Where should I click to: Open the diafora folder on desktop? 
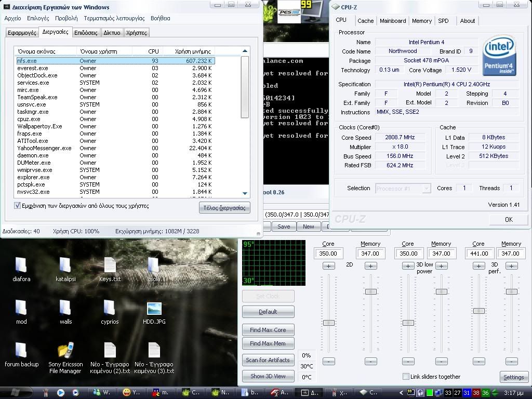(x=21, y=265)
